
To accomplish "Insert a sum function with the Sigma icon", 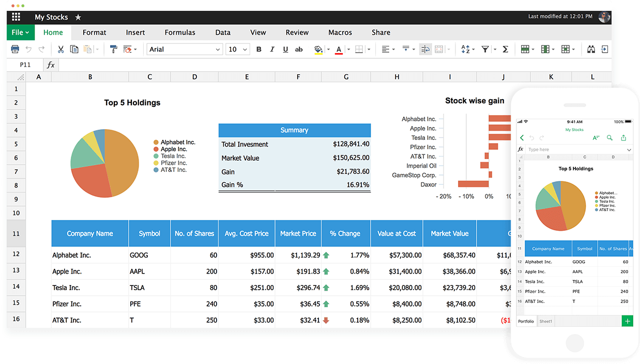I will click(505, 49).
